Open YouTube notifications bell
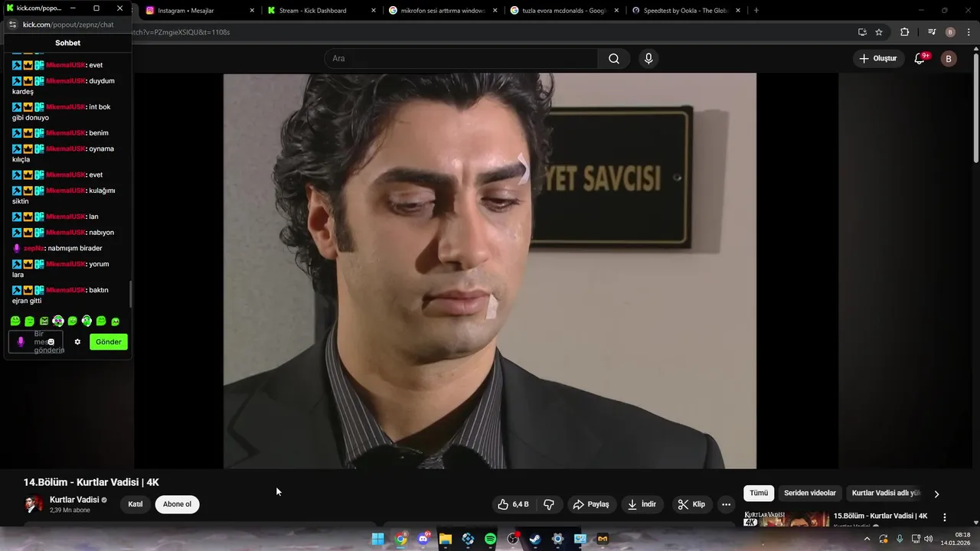Screen dimensions: 980x551 coord(920,58)
